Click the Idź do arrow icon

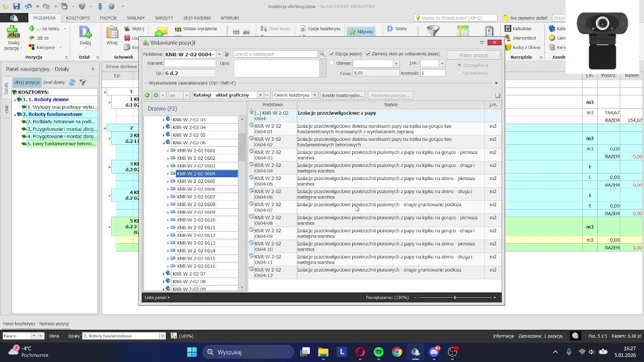tap(31, 38)
